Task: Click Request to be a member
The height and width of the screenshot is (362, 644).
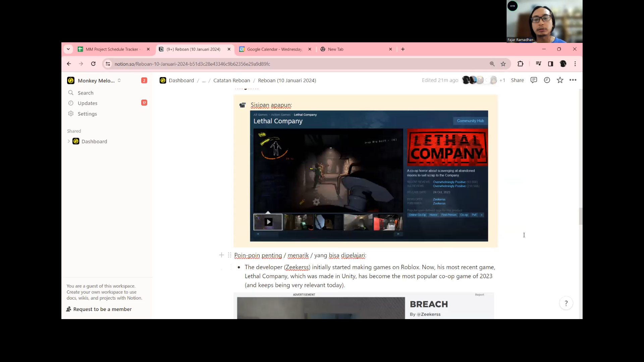Action: pos(99,309)
